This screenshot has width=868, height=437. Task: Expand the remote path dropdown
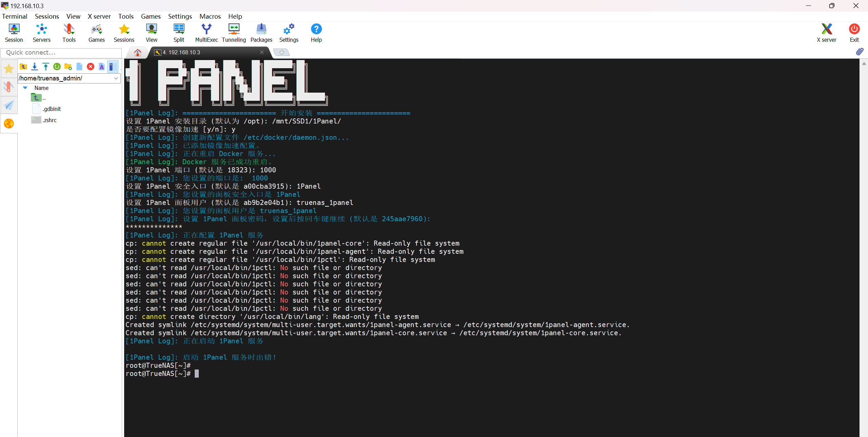tap(116, 78)
